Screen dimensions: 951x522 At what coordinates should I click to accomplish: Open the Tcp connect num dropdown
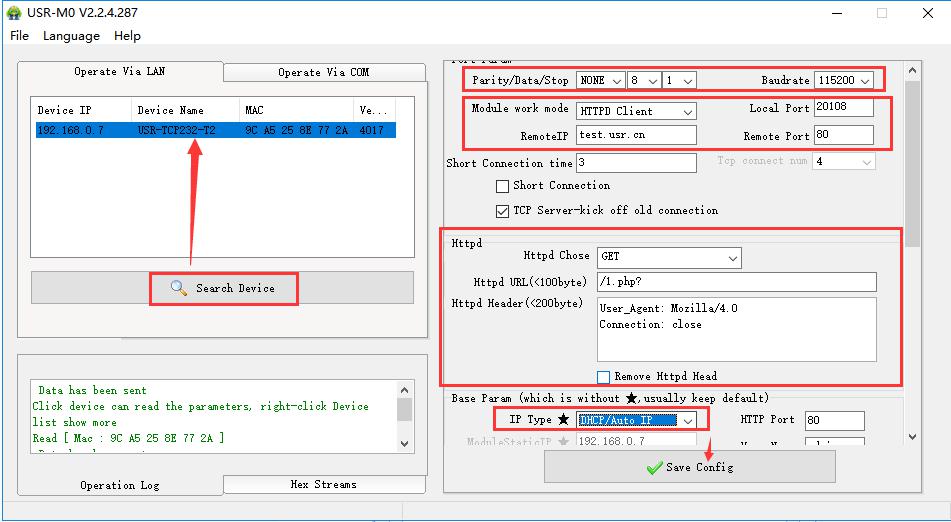pyautogui.click(x=844, y=162)
